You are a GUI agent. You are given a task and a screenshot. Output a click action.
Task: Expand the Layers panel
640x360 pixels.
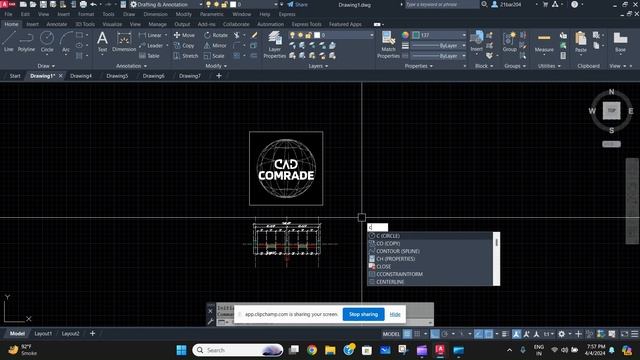[318, 66]
